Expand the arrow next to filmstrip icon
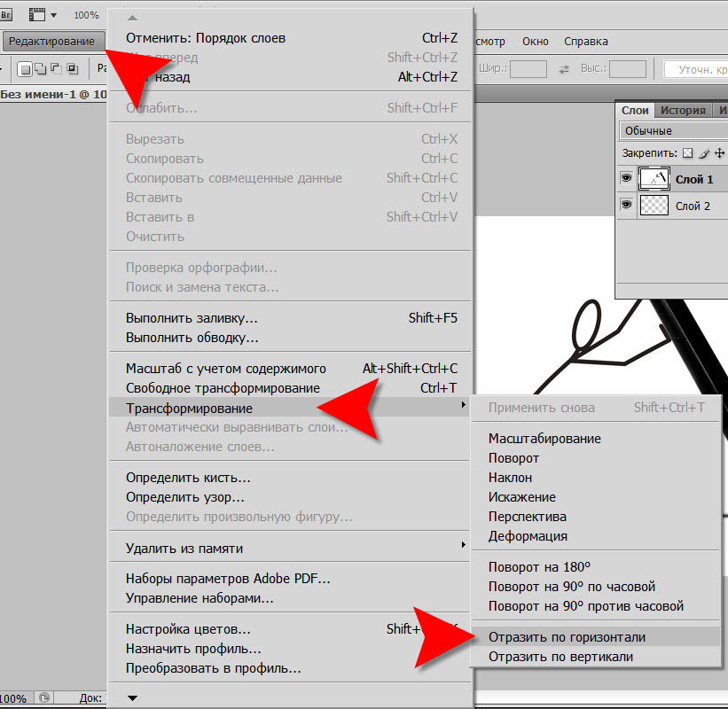 pyautogui.click(x=53, y=15)
